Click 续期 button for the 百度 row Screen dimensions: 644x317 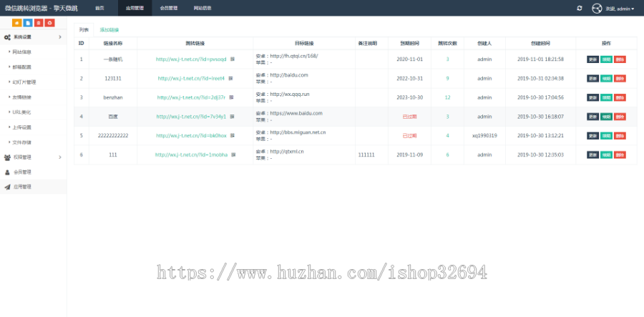tap(606, 117)
